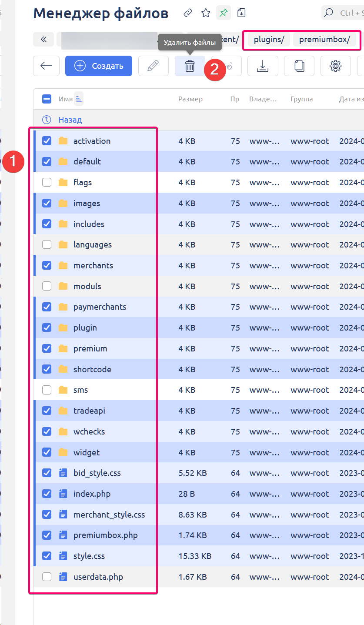Image resolution: width=364 pixels, height=625 pixels.
Task: Click the star favorite icon by title
Action: point(206,13)
